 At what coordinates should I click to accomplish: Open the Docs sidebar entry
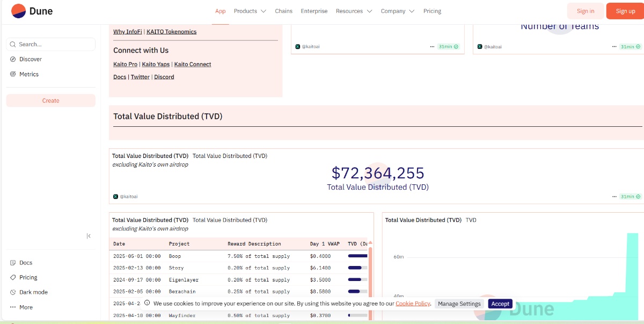[26, 263]
